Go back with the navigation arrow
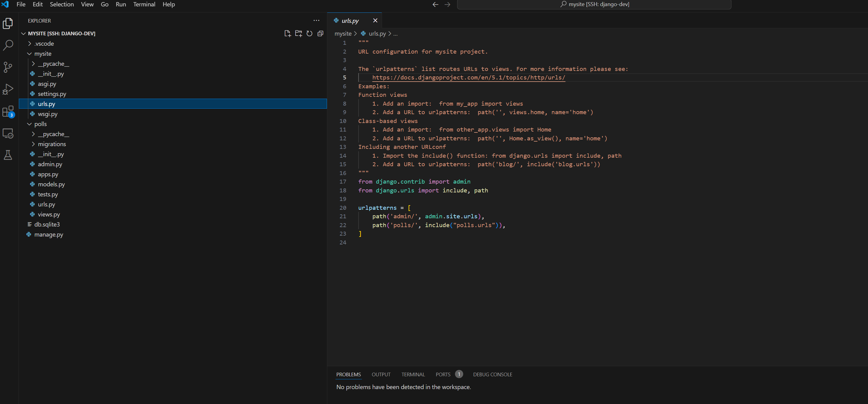Image resolution: width=868 pixels, height=404 pixels. pyautogui.click(x=435, y=4)
